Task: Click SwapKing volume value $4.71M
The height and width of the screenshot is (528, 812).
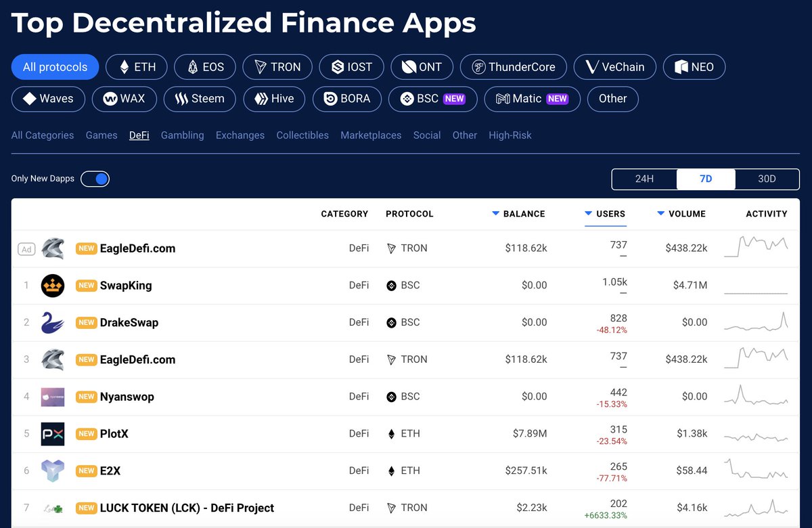Action: click(x=690, y=286)
